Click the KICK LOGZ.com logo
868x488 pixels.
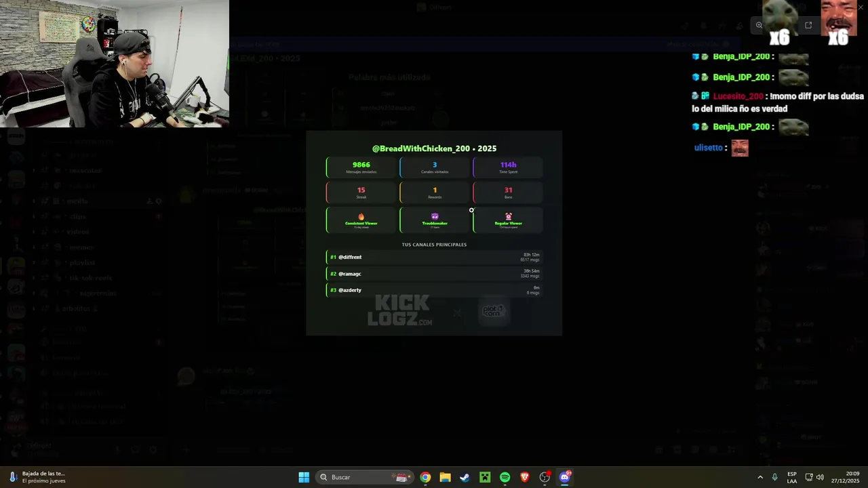pos(400,311)
